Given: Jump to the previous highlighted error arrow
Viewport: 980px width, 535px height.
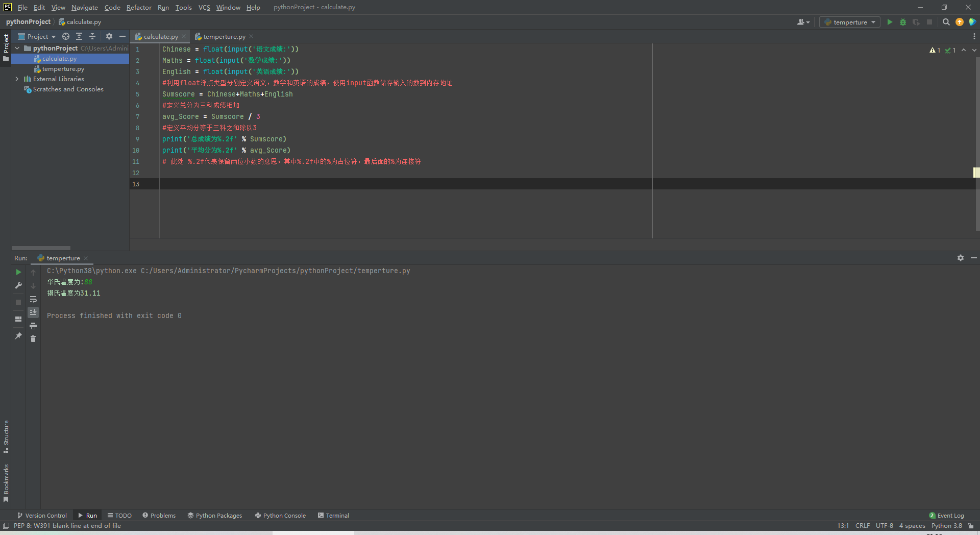Looking at the screenshot, I should click(x=964, y=50).
